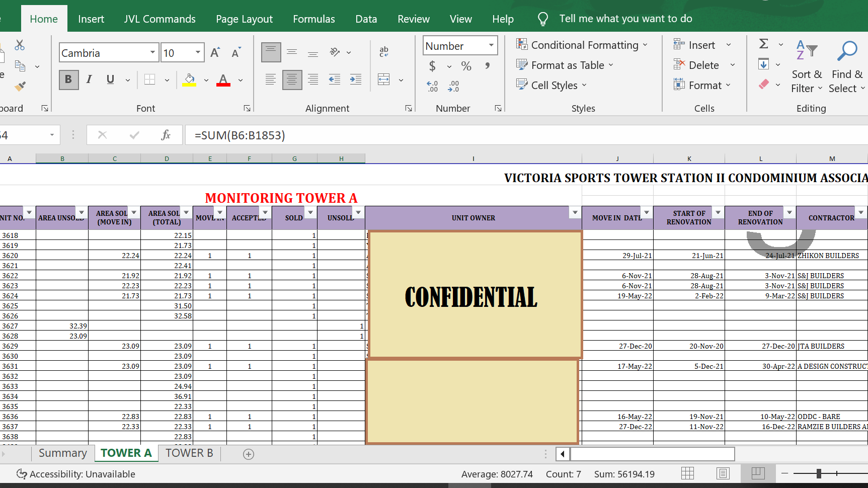Open the Insert ribbon tab
Screen dimensions: 868x488
91,19
